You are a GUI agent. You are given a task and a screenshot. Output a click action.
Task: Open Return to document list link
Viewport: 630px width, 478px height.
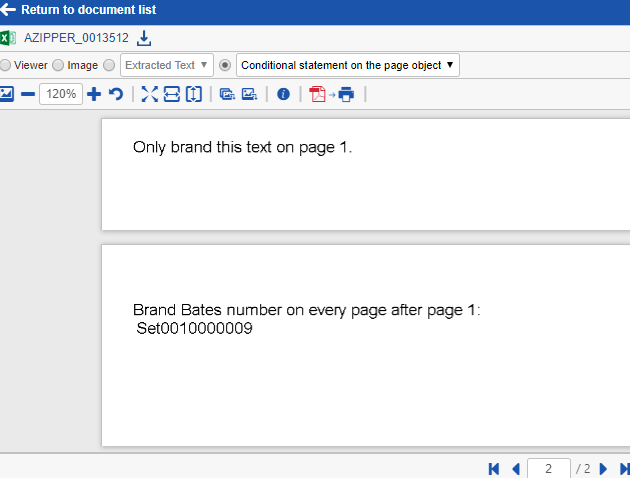tap(88, 10)
